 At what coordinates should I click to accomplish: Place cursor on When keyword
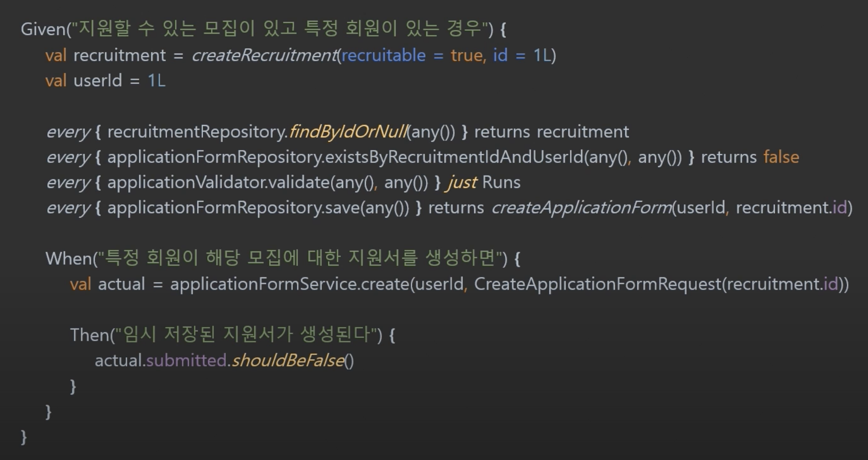pyautogui.click(x=69, y=259)
